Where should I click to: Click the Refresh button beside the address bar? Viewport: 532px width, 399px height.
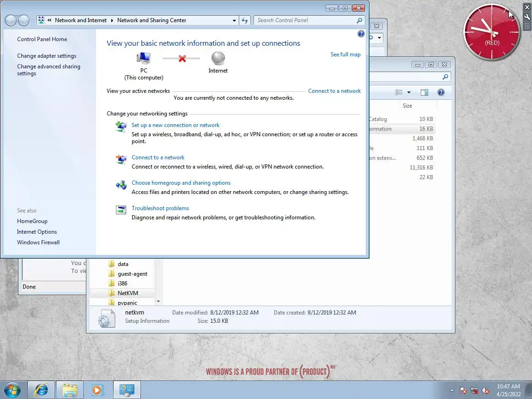click(245, 20)
